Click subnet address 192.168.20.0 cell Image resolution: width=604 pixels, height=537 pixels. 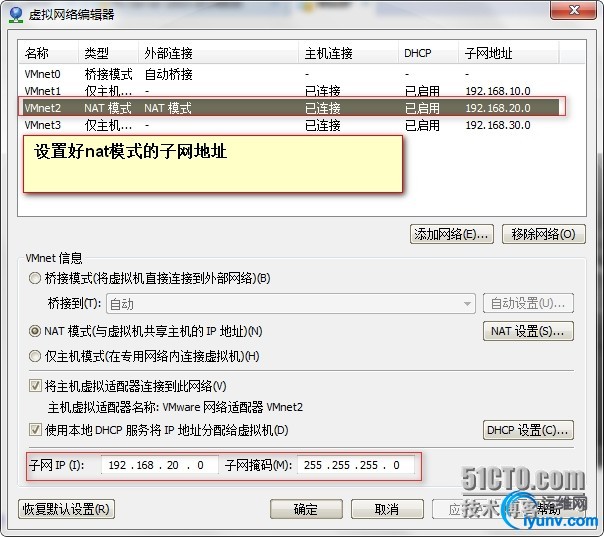pos(498,108)
